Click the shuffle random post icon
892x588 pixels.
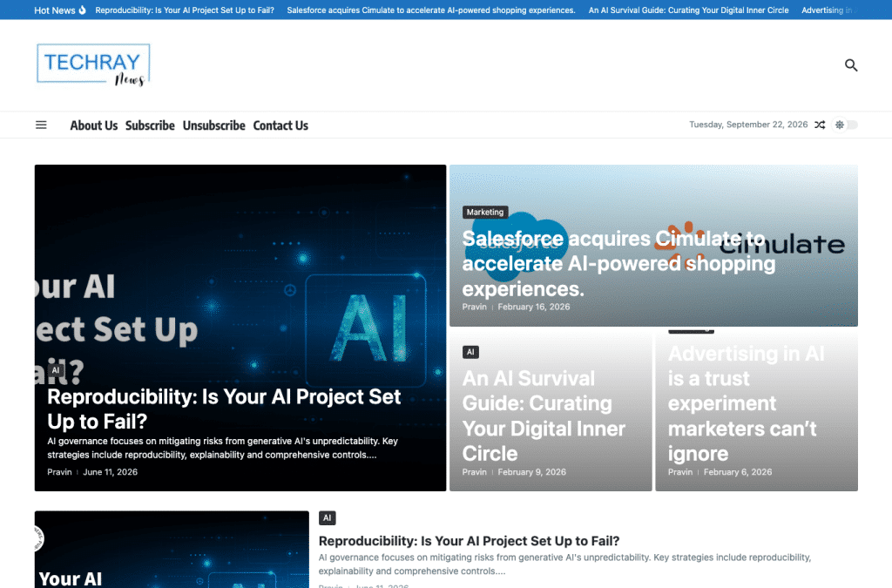pos(820,125)
